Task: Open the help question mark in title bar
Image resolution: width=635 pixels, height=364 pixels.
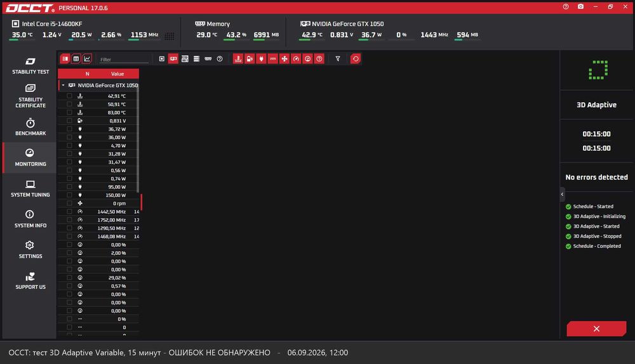Action: click(566, 7)
